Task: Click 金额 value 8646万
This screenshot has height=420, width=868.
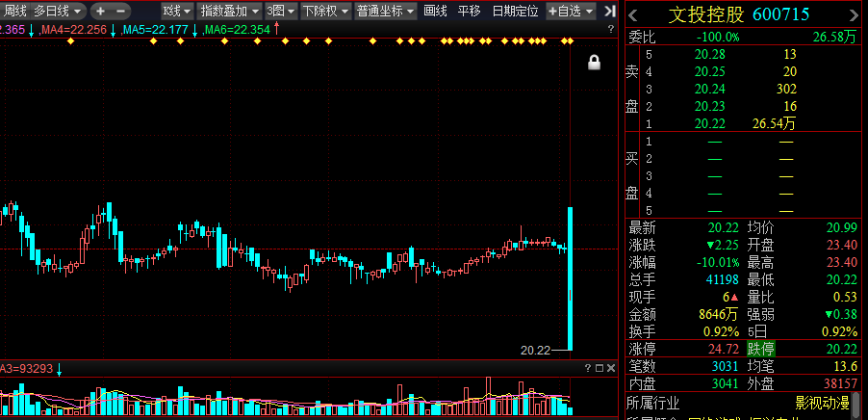Action: (719, 315)
